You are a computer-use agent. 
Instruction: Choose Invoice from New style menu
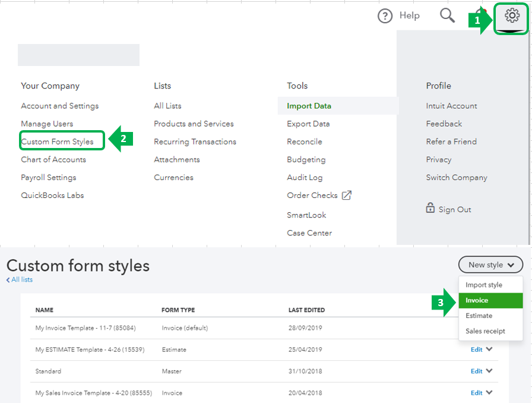point(490,300)
